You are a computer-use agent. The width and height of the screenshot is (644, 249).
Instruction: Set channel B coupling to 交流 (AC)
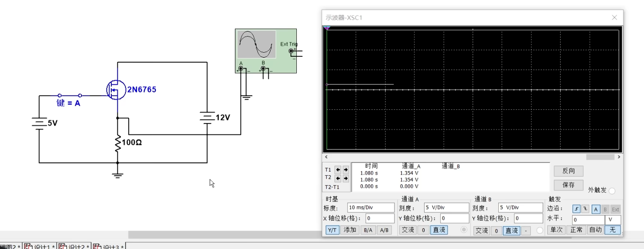481,231
